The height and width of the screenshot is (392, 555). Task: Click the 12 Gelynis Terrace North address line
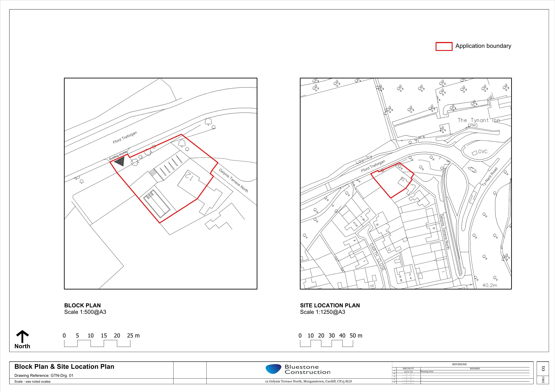[x=308, y=381]
